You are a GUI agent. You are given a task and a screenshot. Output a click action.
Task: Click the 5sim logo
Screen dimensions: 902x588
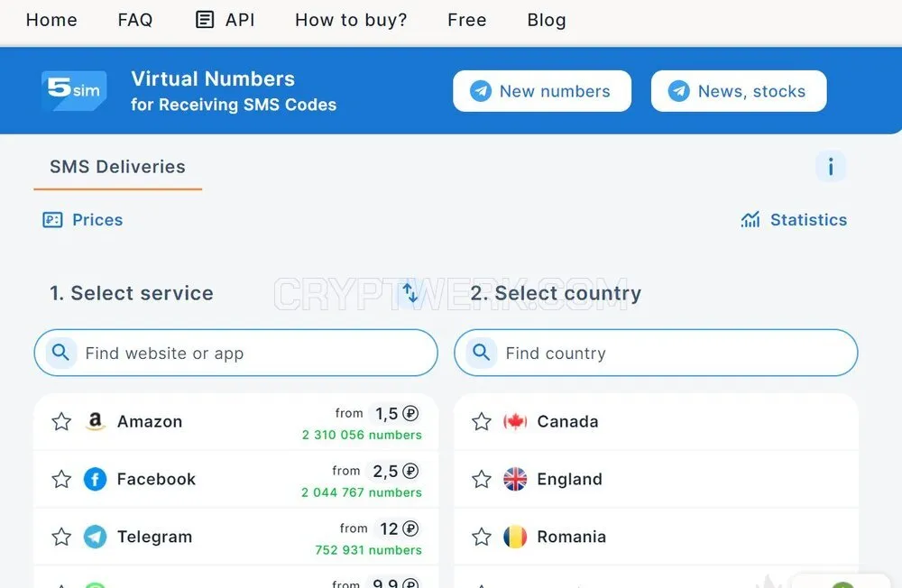coord(74,90)
